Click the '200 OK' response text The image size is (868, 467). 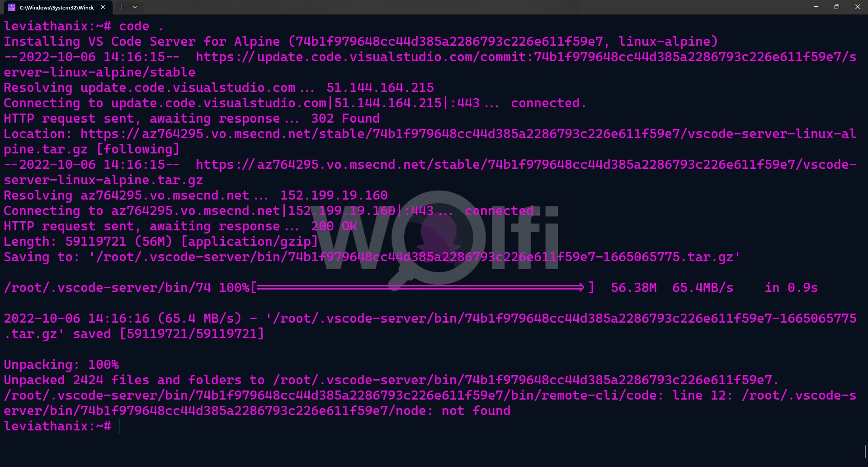click(x=334, y=226)
